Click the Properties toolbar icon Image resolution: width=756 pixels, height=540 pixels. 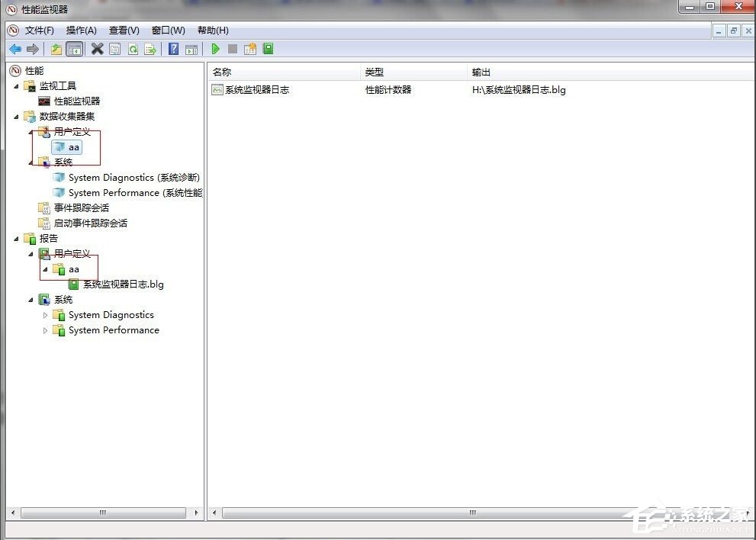click(114, 48)
